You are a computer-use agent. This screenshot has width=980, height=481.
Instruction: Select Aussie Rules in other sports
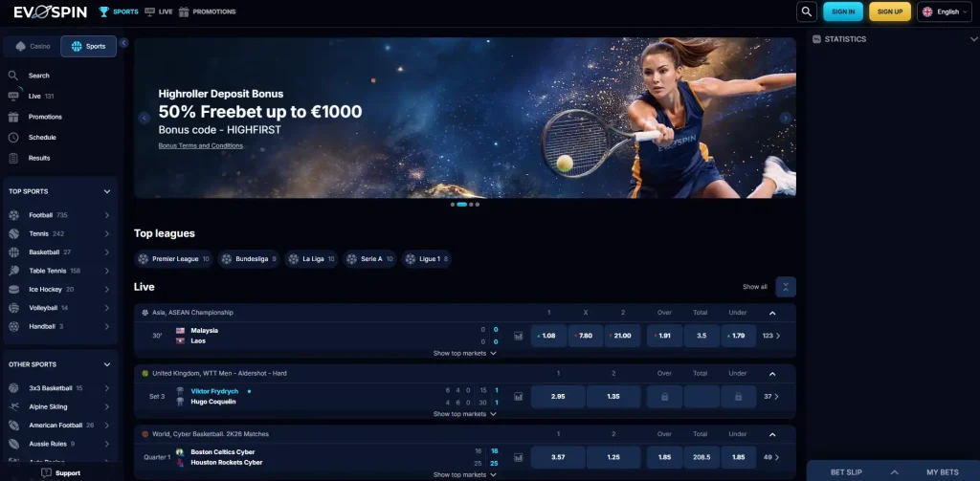60,444
